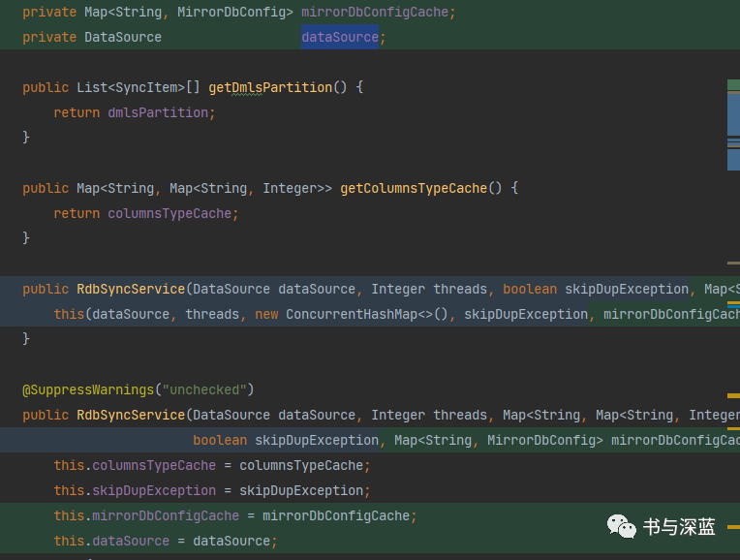This screenshot has height=560, width=740.
Task: Click boolean keyword on the skipDupException parameter line
Action: pos(220,440)
